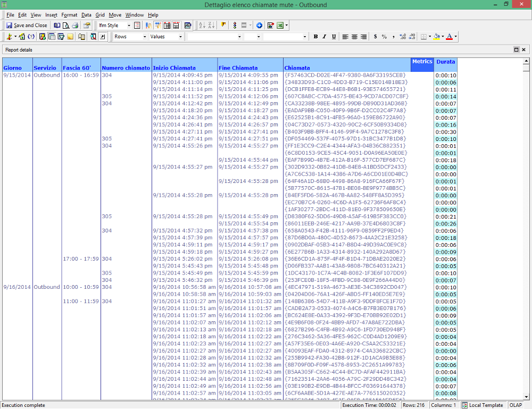Click the Local Template status bar item
Screen dimensions: 532x409
click(x=482, y=405)
